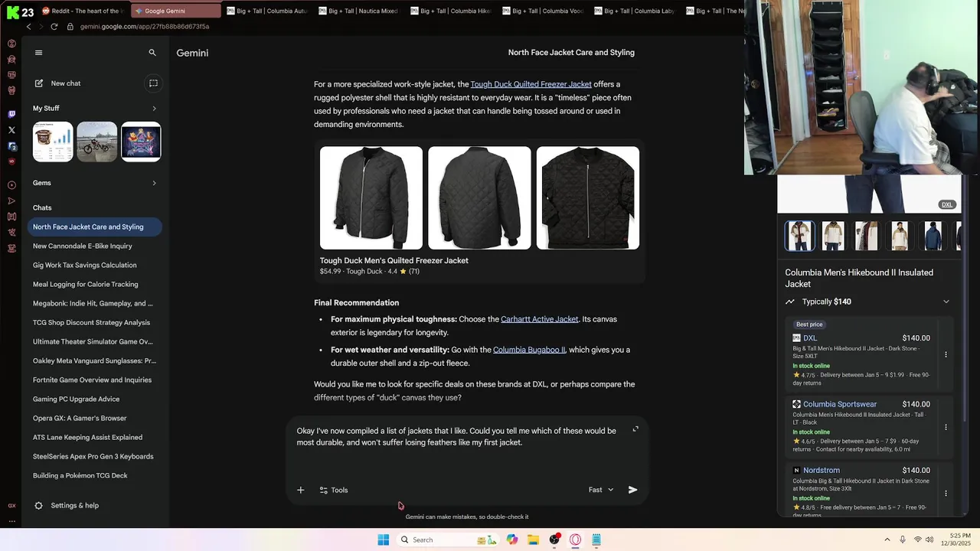Image resolution: width=980 pixels, height=551 pixels.
Task: Select first jacket color thumbnail in product panel
Action: 800,236
